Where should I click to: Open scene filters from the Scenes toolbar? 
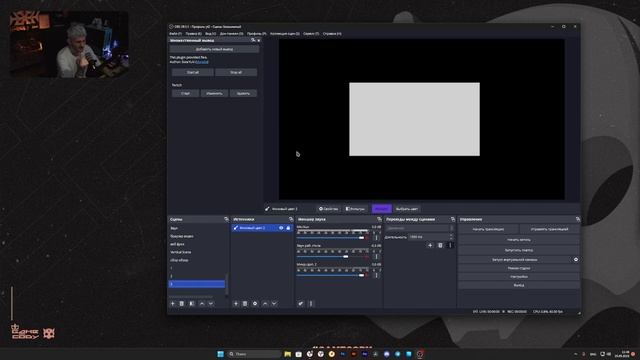192,304
